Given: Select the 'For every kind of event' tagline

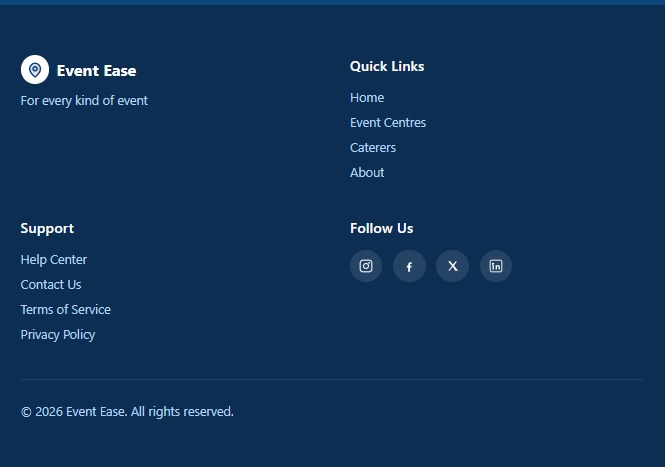Looking at the screenshot, I should (84, 101).
